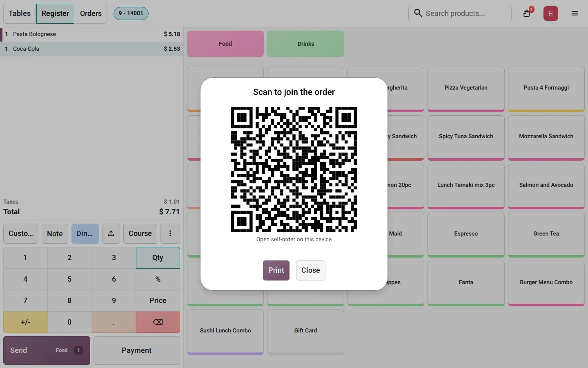Tap numpad key 1
This screenshot has width=588, height=368.
coord(25,258)
